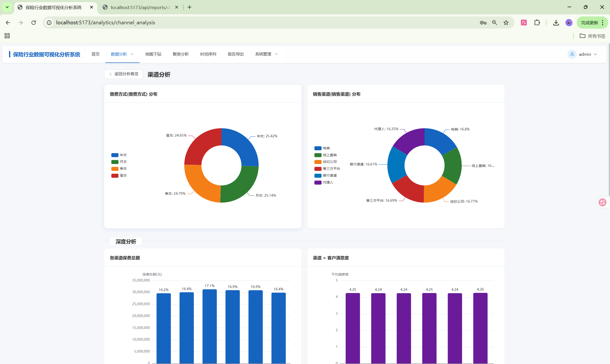The height and width of the screenshot is (364, 610).
Task: Toggle the 电销 legend item in channel chart
Action: click(x=322, y=148)
